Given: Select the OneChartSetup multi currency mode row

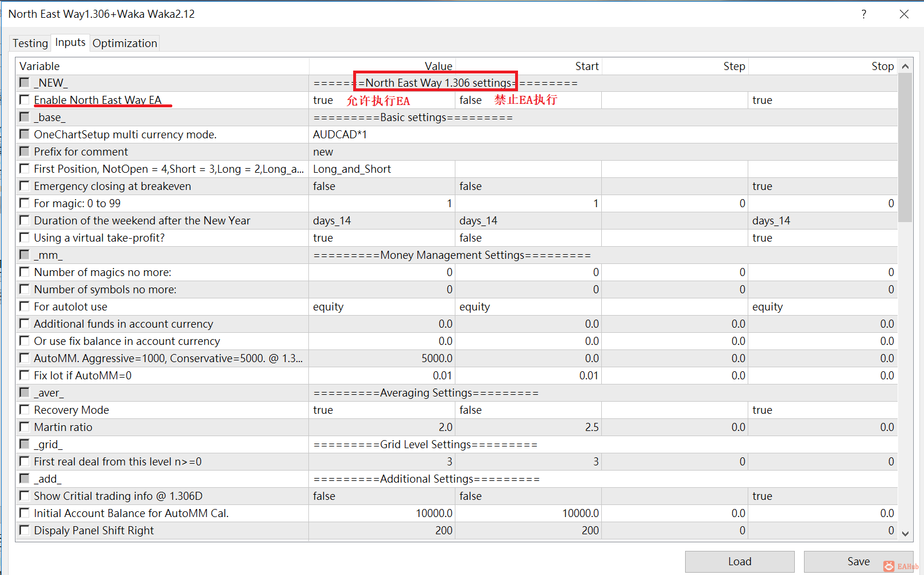Looking at the screenshot, I should point(457,134).
